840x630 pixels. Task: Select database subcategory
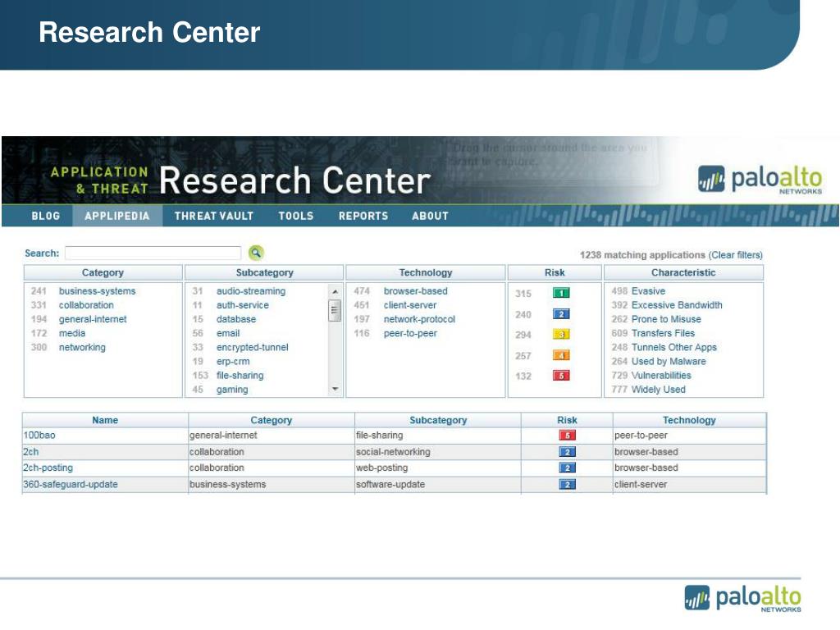tap(235, 319)
